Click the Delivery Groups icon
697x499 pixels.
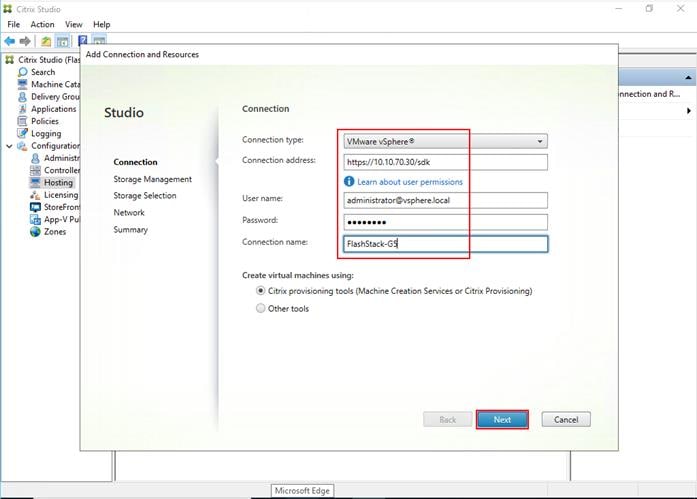[23, 96]
